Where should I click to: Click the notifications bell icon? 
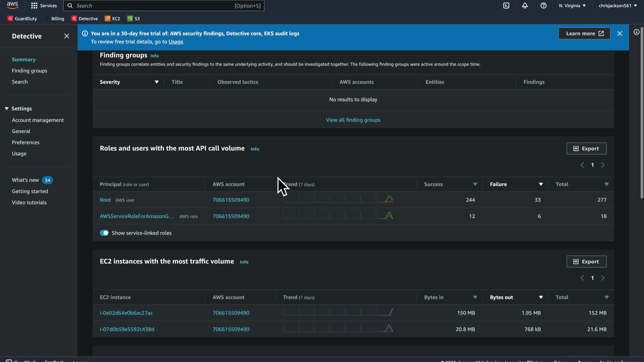525,6
